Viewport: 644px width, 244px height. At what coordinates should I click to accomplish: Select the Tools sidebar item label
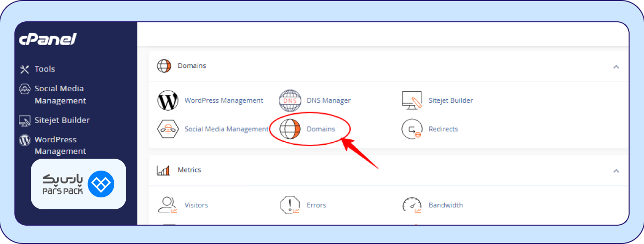pyautogui.click(x=45, y=69)
